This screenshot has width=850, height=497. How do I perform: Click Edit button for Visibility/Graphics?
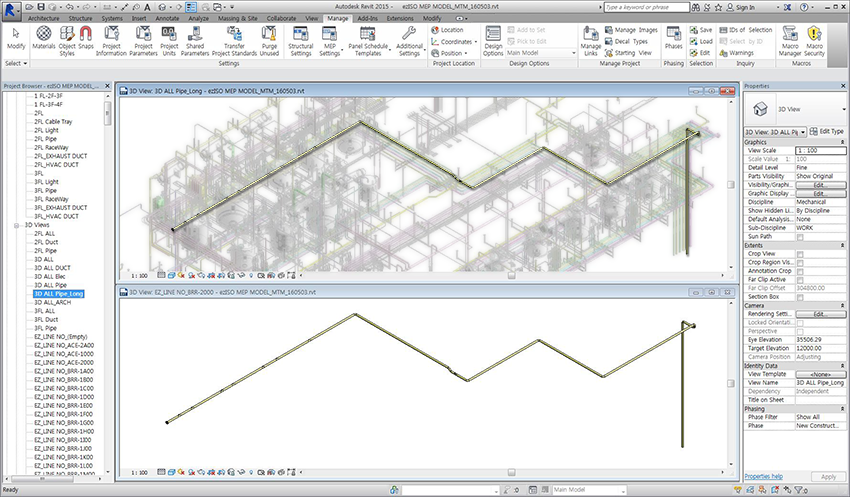[818, 184]
